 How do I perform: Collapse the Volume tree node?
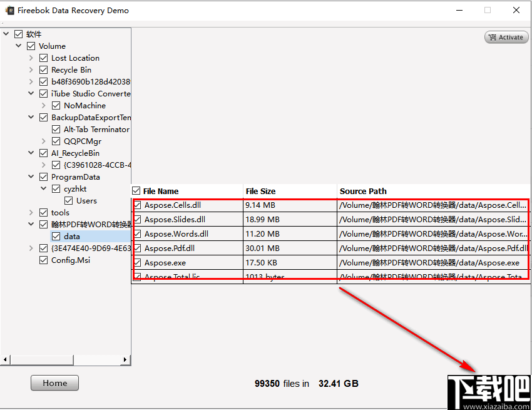coord(18,46)
